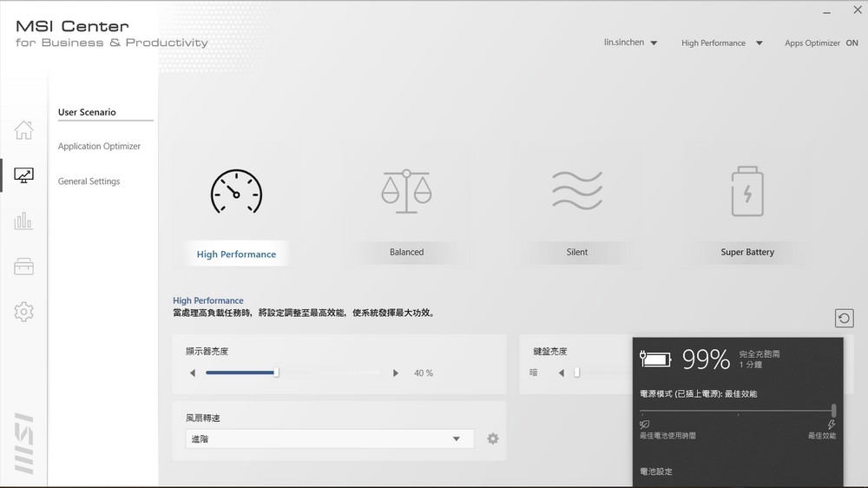
Task: Toggle Apps Optimizer ON switch
Action: point(852,43)
